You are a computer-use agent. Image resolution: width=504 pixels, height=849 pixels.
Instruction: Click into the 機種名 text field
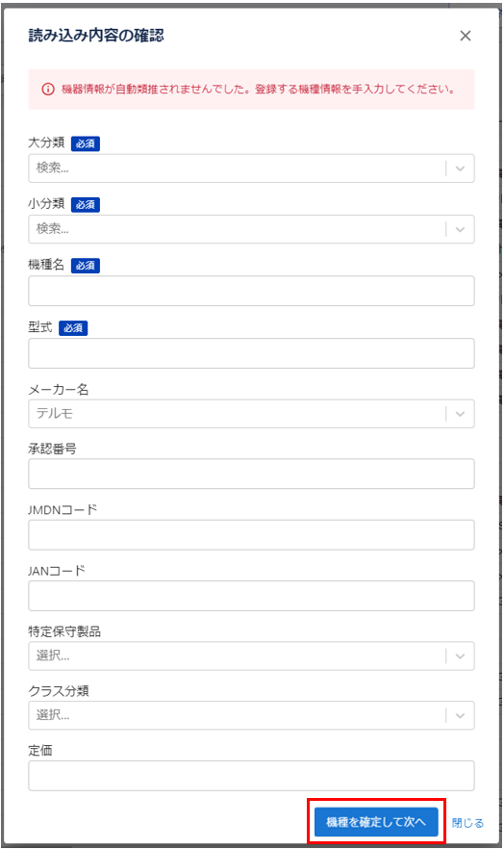251,291
